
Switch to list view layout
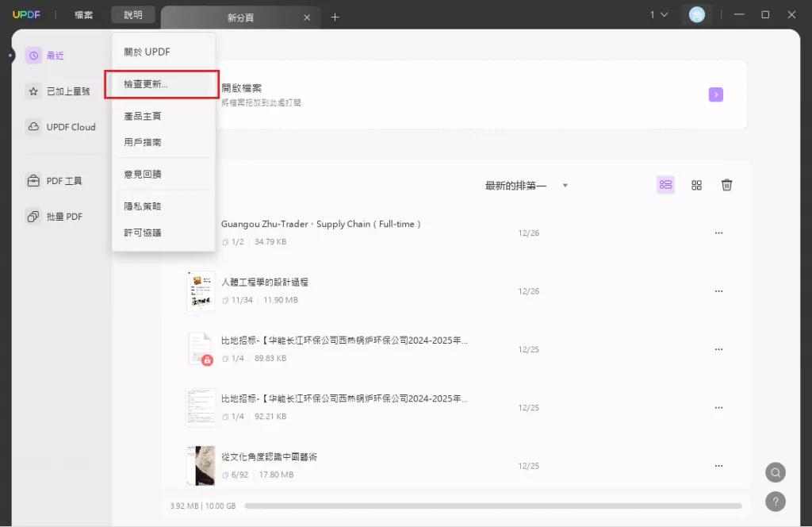(x=665, y=185)
